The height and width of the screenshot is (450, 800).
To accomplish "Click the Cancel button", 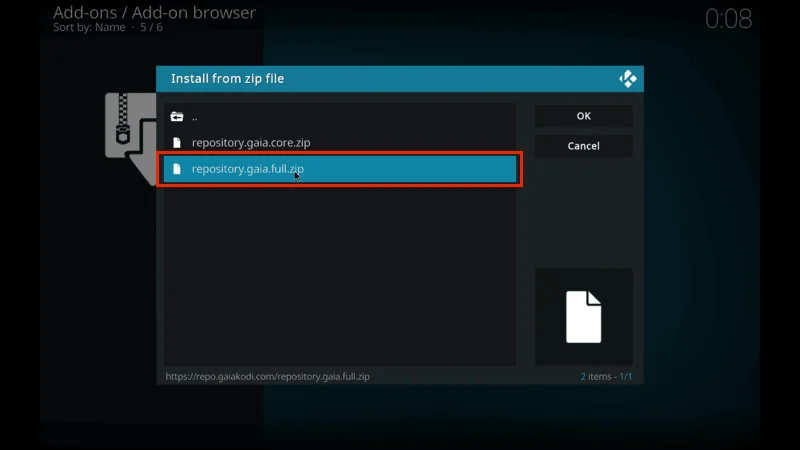I will point(583,146).
